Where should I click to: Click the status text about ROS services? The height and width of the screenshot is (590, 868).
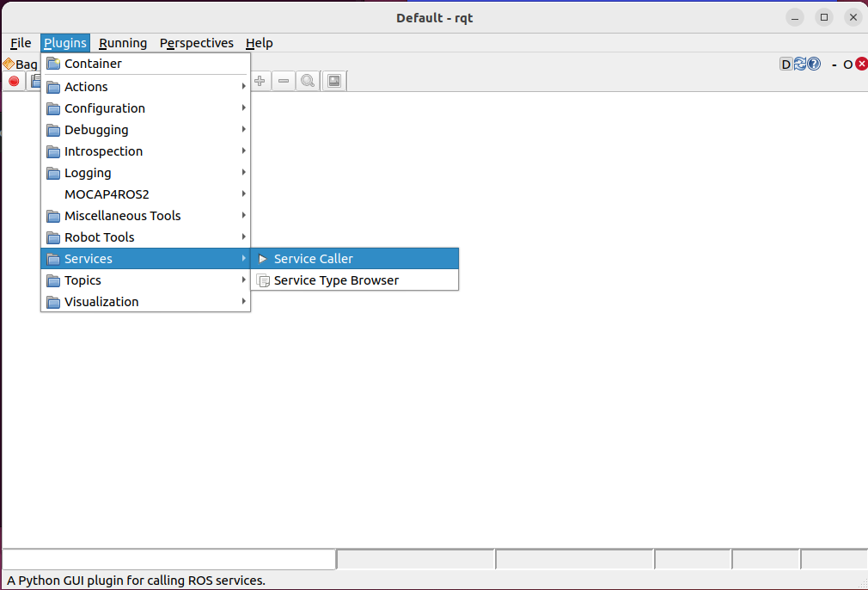[136, 581]
